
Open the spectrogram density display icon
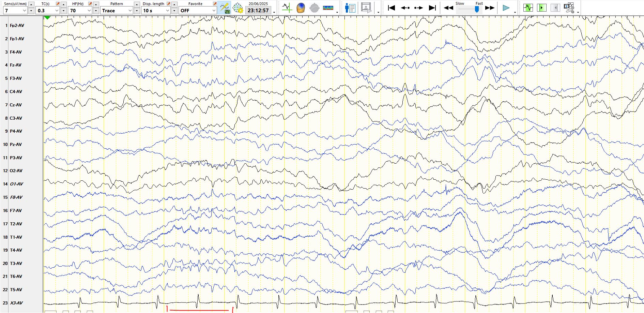click(328, 8)
